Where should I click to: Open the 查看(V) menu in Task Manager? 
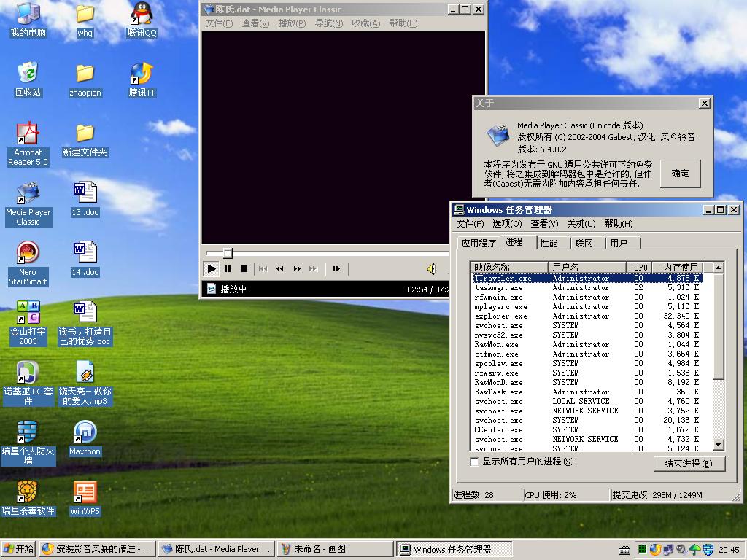(x=544, y=224)
